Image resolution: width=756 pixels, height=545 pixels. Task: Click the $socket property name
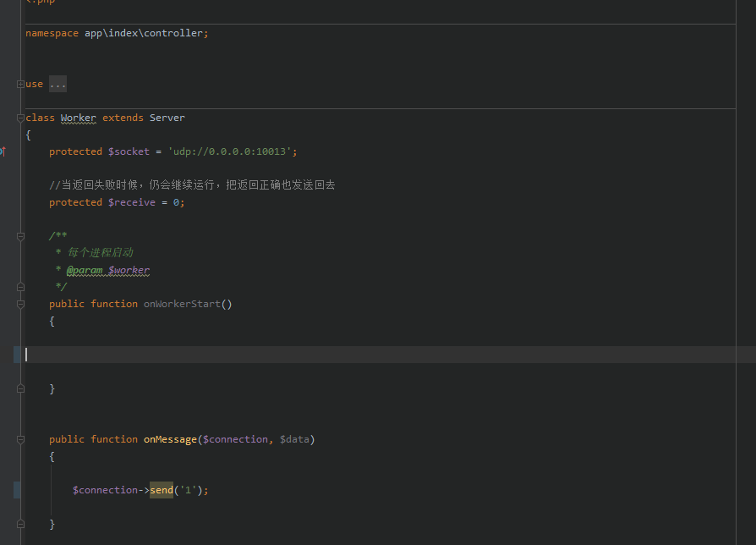129,151
